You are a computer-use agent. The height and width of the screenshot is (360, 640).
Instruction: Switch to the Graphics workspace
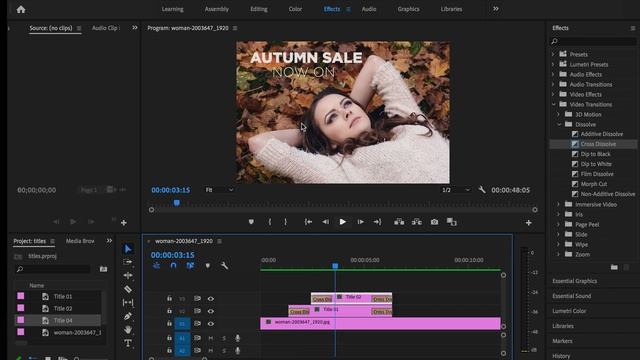tap(409, 9)
